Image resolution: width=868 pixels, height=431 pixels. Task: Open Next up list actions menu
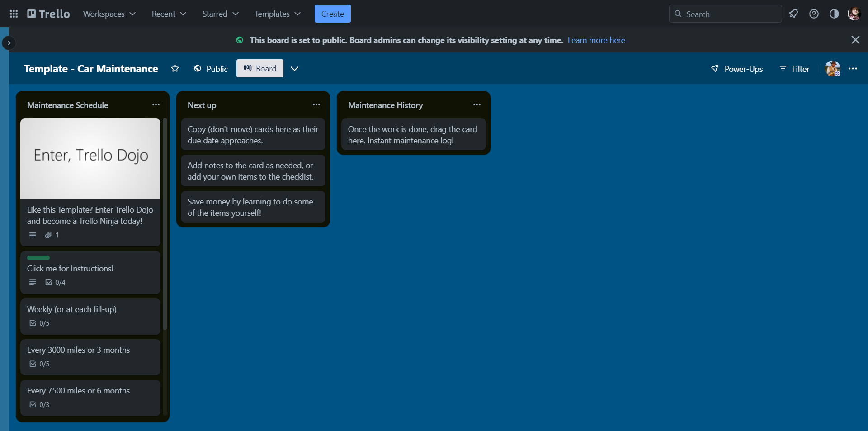click(316, 105)
